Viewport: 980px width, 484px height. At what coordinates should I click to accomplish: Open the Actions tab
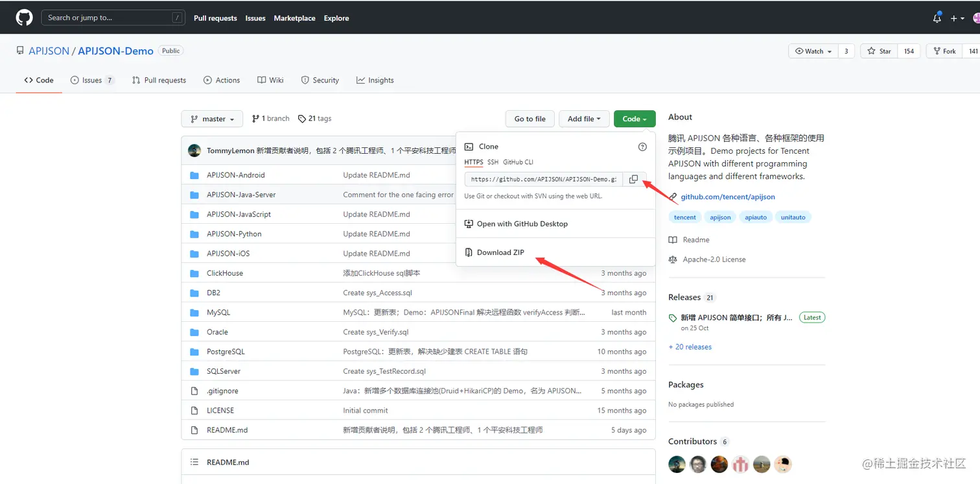click(222, 80)
